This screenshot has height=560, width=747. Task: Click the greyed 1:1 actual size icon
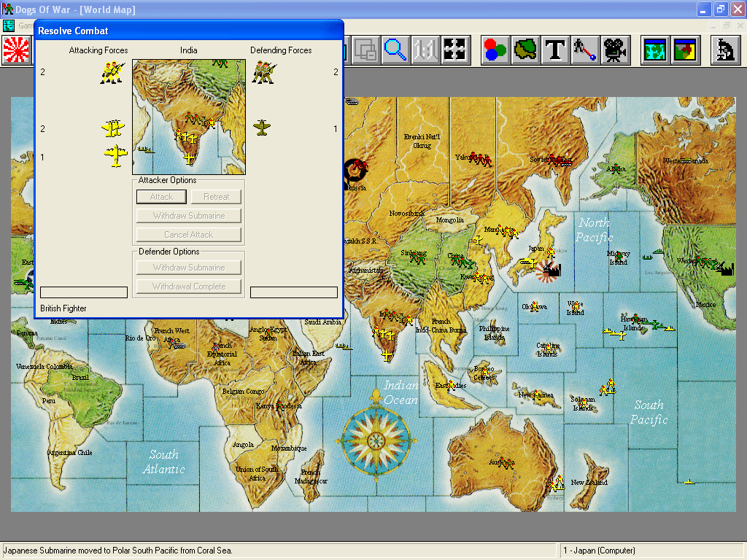point(425,50)
